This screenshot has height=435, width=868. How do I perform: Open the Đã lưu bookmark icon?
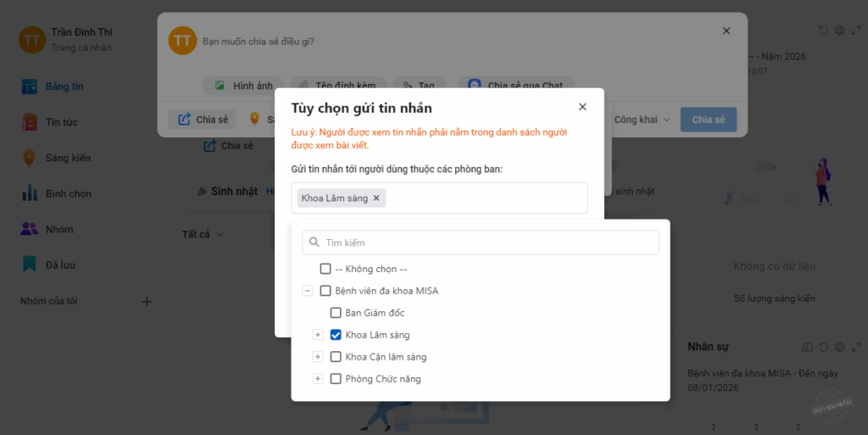[x=30, y=265]
